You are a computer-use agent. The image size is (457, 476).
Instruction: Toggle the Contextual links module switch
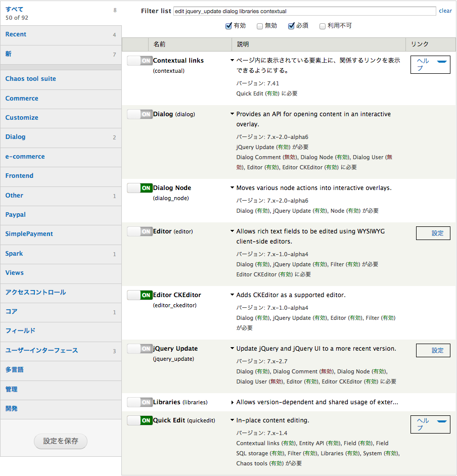pos(140,61)
